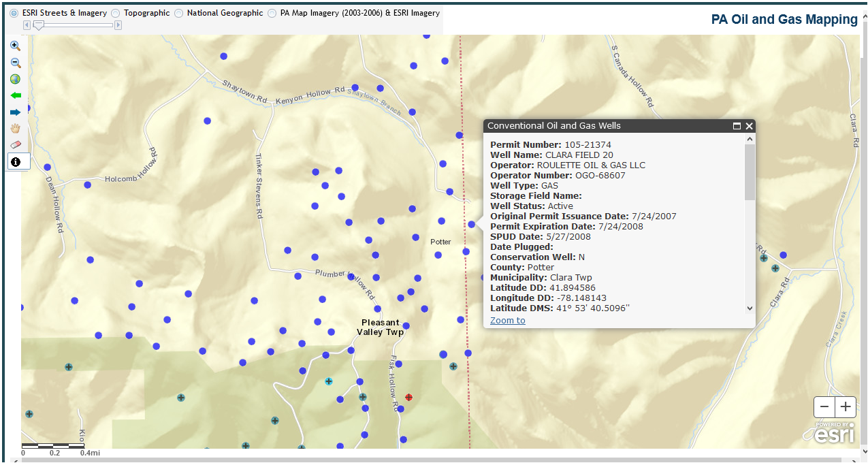Close the Conventional Oil and Gas Wells popup

749,126
